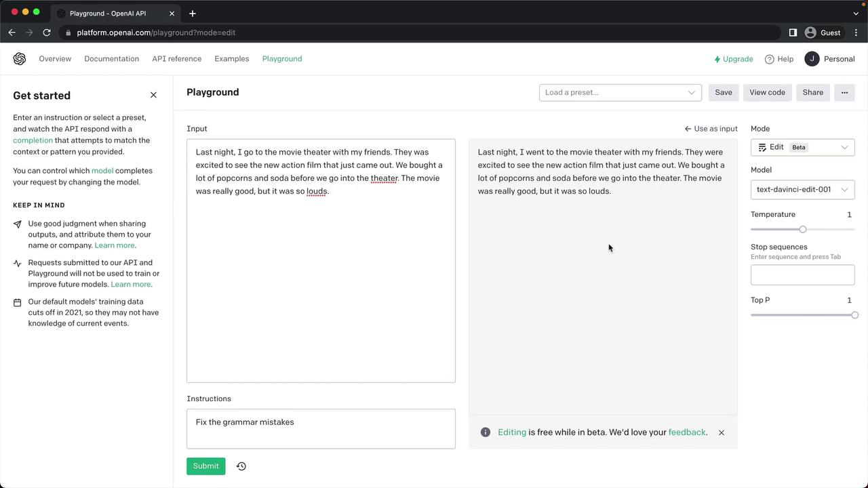Go to the Documentation nav item
Image resolution: width=868 pixels, height=488 pixels.
tap(111, 59)
